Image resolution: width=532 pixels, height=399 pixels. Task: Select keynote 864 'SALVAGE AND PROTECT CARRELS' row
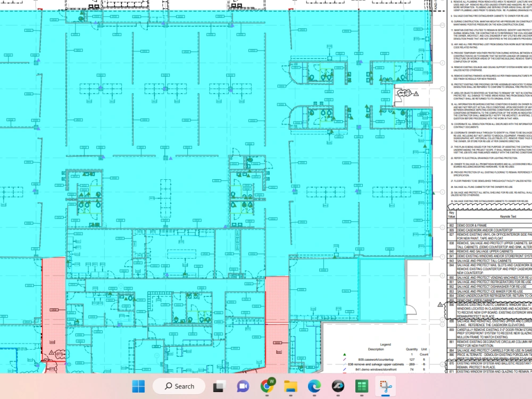[489, 350]
